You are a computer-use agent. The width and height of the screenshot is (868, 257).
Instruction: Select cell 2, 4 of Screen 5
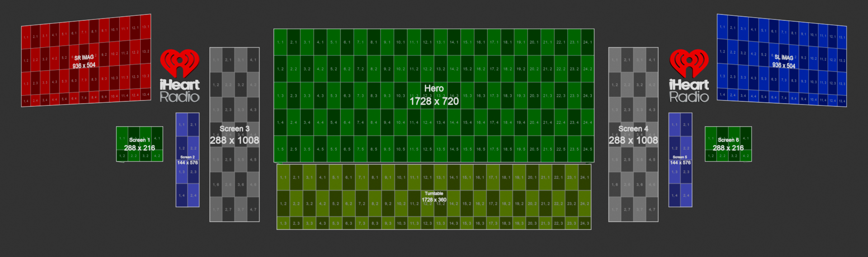click(x=686, y=195)
